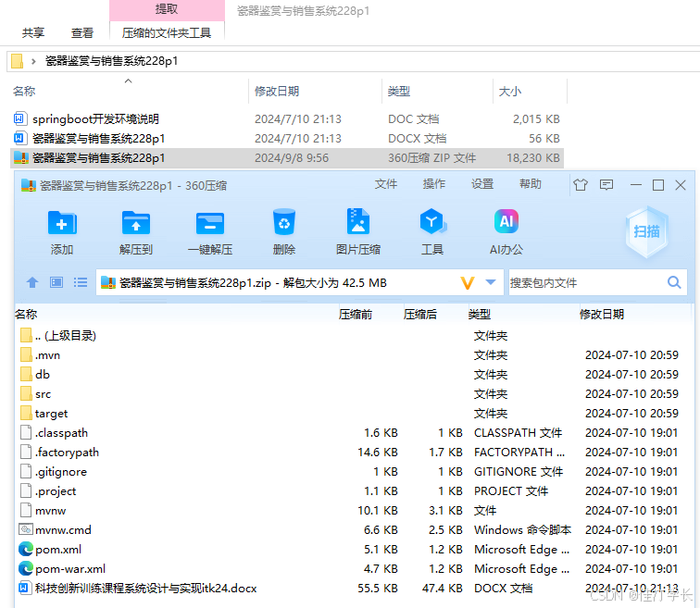Click the Explorer address bar chevron
Image resolution: width=700 pixels, height=608 pixels.
click(33, 61)
